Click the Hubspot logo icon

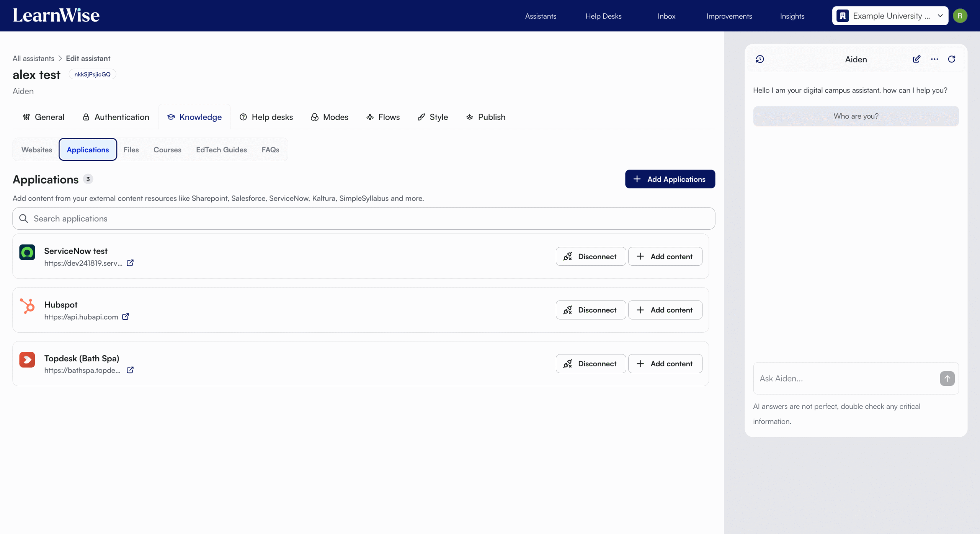click(x=27, y=306)
